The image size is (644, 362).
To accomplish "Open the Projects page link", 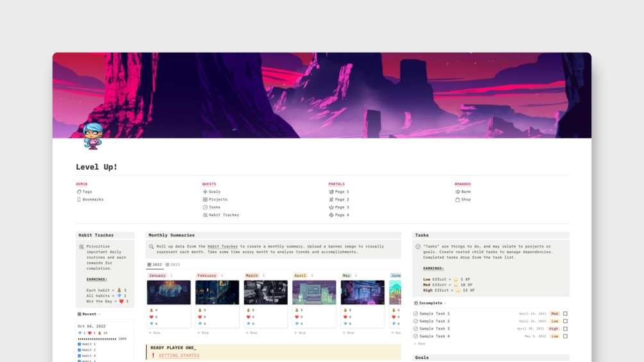I will [218, 199].
